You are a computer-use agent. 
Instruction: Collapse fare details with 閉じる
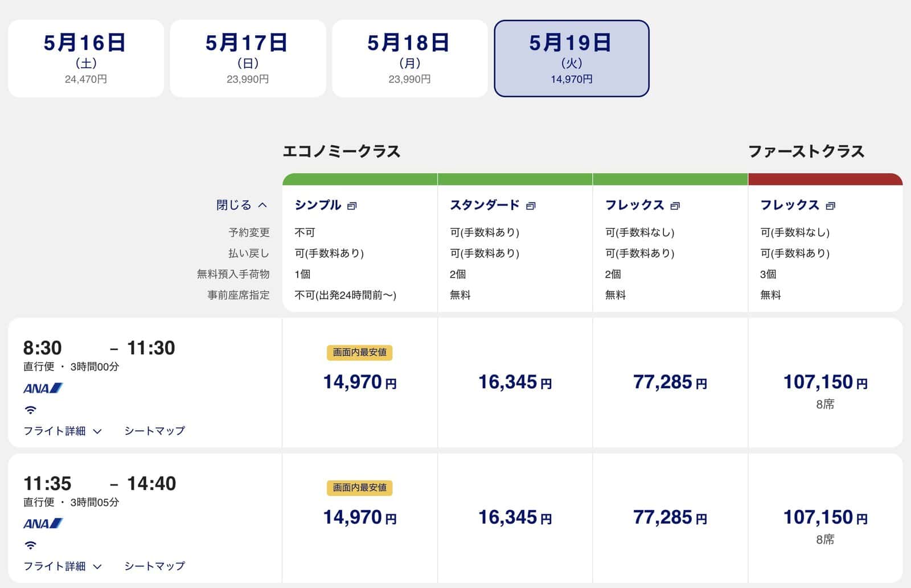(x=241, y=205)
